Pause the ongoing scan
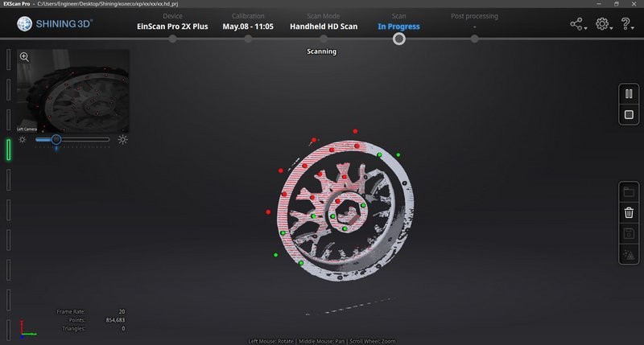The width and height of the screenshot is (644, 345). click(629, 94)
